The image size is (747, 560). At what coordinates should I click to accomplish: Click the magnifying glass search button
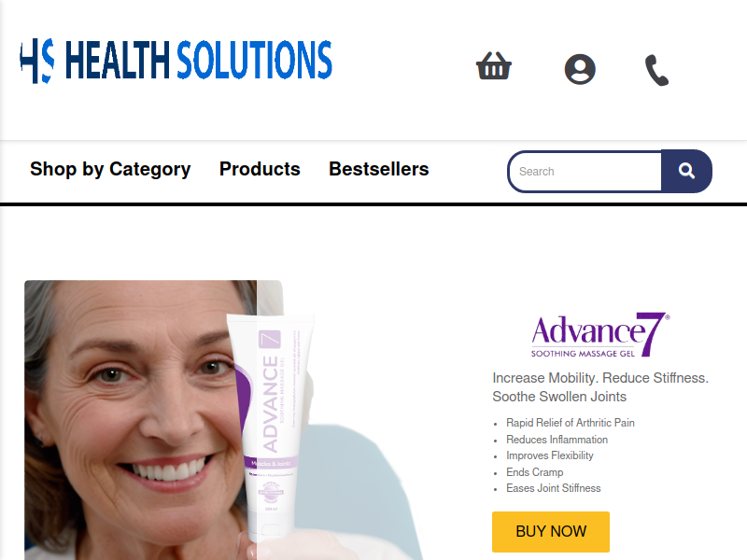(686, 171)
